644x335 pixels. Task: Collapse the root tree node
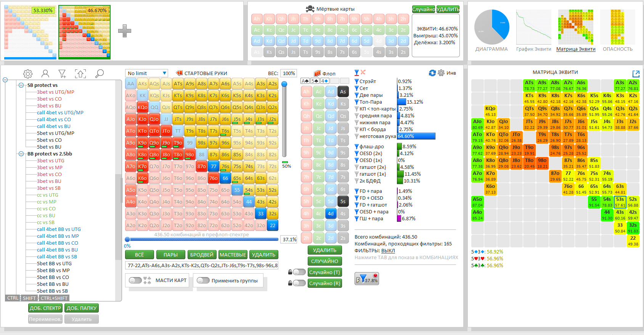5,80
